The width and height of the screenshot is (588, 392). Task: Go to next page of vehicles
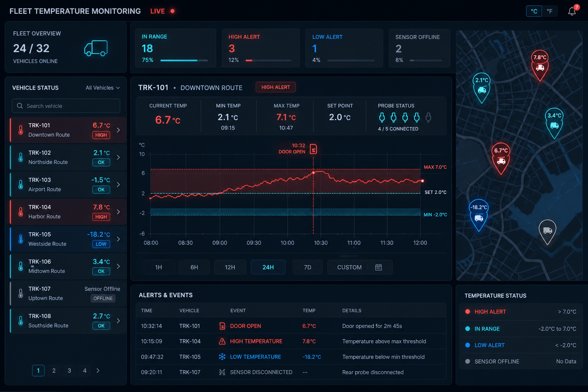(x=98, y=371)
